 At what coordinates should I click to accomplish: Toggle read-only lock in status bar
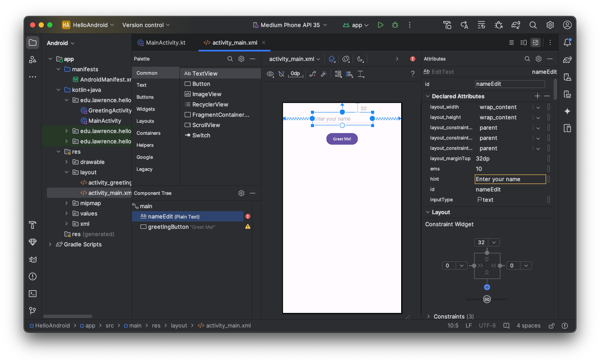(551, 326)
